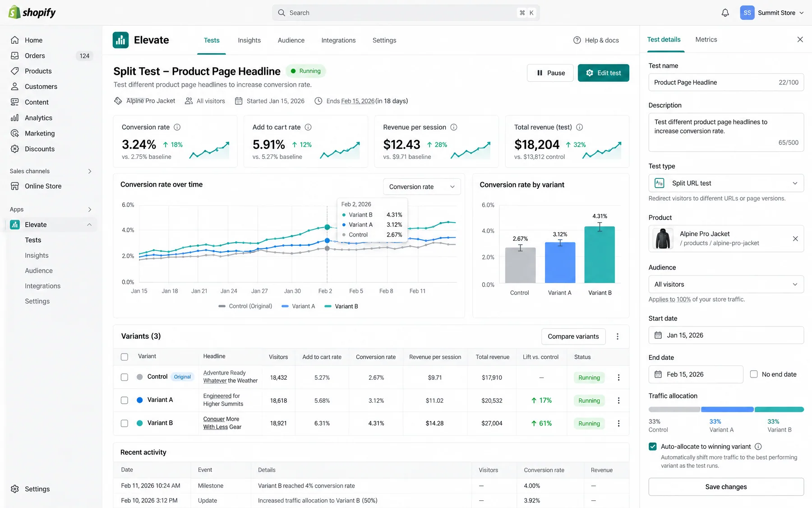
Task: Click the Add to cart rate info icon
Action: click(308, 127)
